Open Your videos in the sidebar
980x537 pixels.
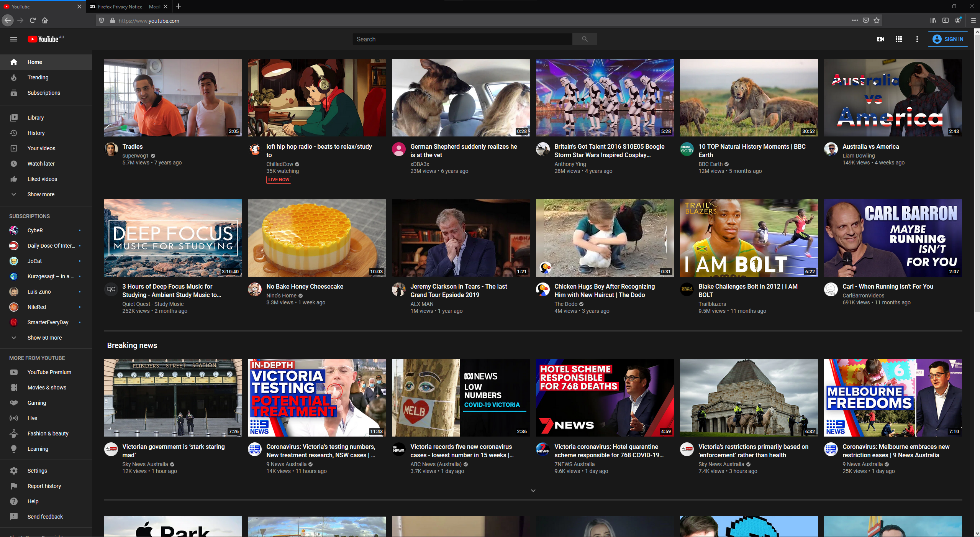point(46,148)
